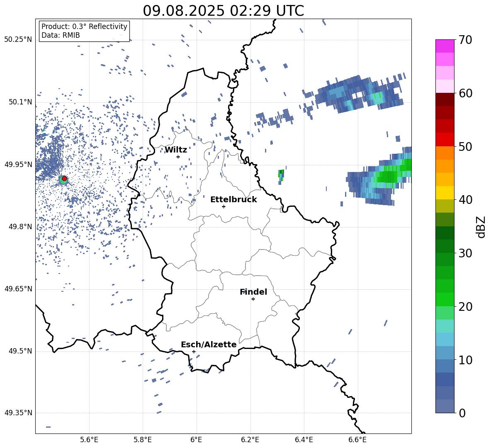Click the 30 tick on the colorbar
Image resolution: width=491 pixels, height=448 pixels.
pyautogui.click(x=465, y=253)
